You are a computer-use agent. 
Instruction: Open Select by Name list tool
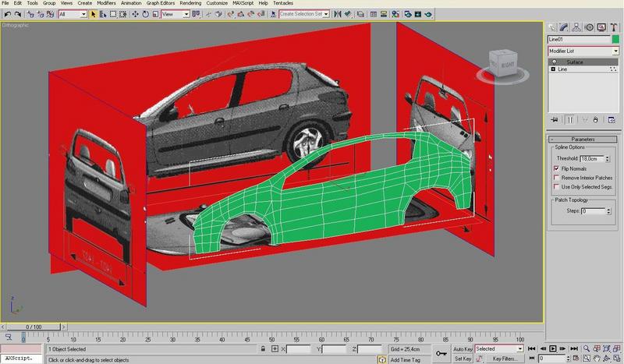pyautogui.click(x=103, y=14)
